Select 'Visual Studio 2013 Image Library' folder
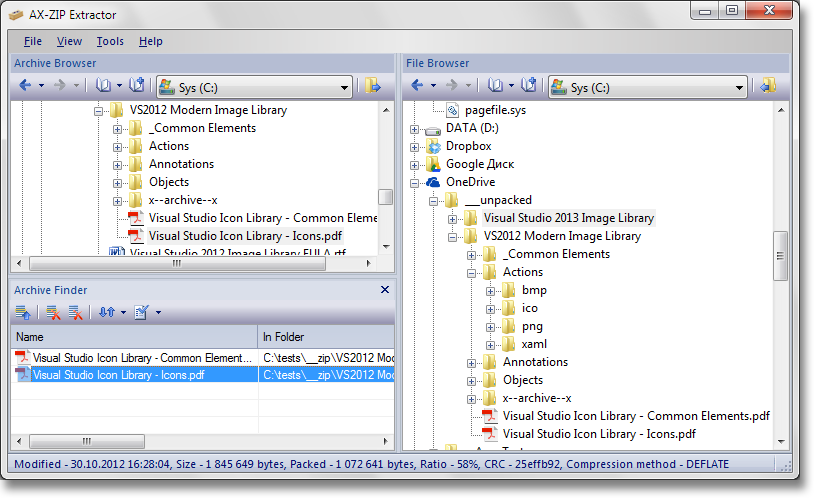This screenshot has height=500, width=820. coord(568,218)
